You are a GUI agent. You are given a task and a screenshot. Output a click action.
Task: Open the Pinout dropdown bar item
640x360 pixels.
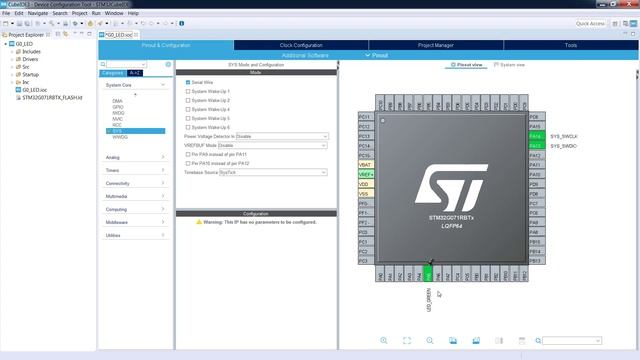click(x=377, y=55)
